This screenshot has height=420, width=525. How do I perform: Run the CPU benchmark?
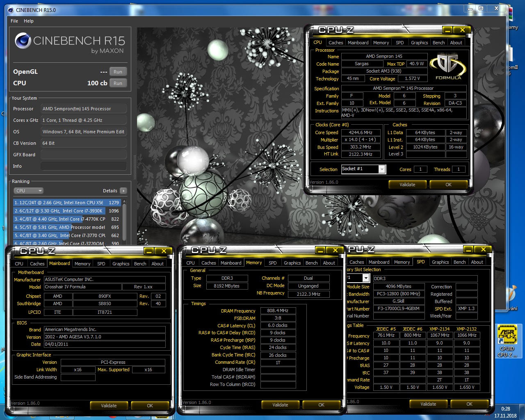118,83
